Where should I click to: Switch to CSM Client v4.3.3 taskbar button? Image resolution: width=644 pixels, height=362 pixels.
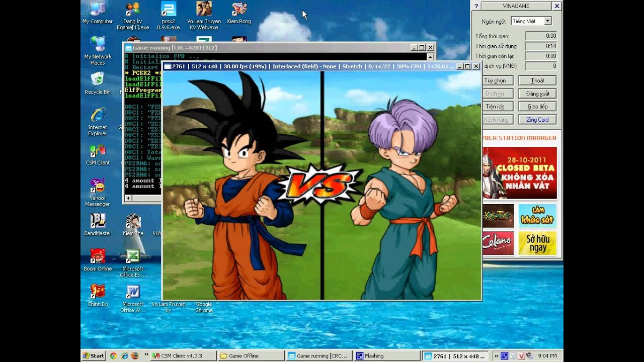(183, 355)
